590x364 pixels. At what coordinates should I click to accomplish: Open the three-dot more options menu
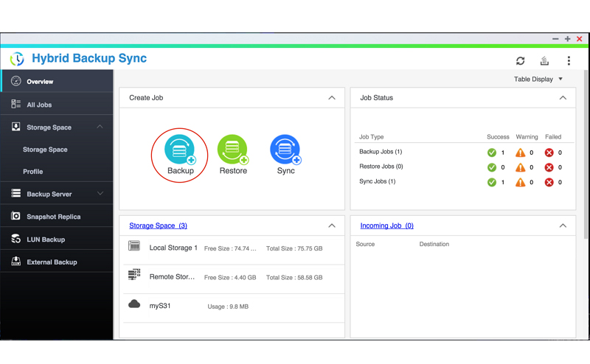pyautogui.click(x=569, y=60)
